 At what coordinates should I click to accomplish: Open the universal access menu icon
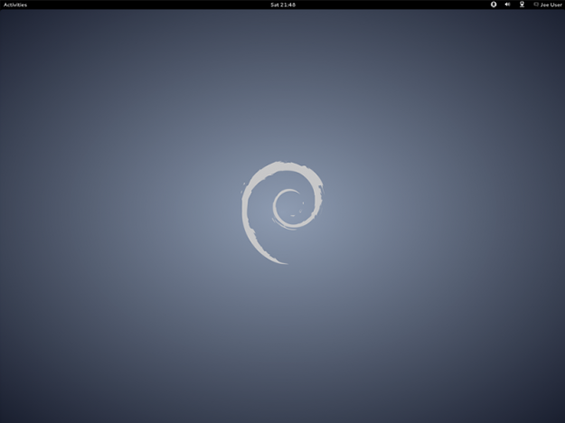click(x=493, y=5)
